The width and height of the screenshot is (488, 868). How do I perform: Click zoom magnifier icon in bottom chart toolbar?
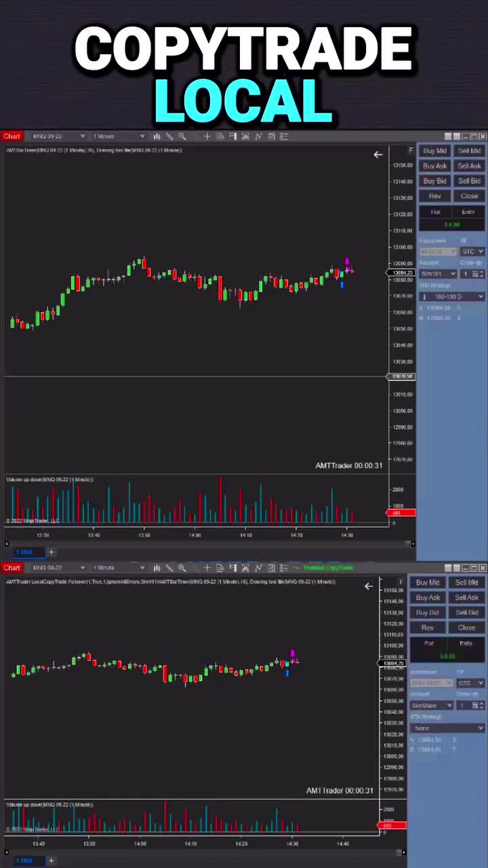(182, 568)
